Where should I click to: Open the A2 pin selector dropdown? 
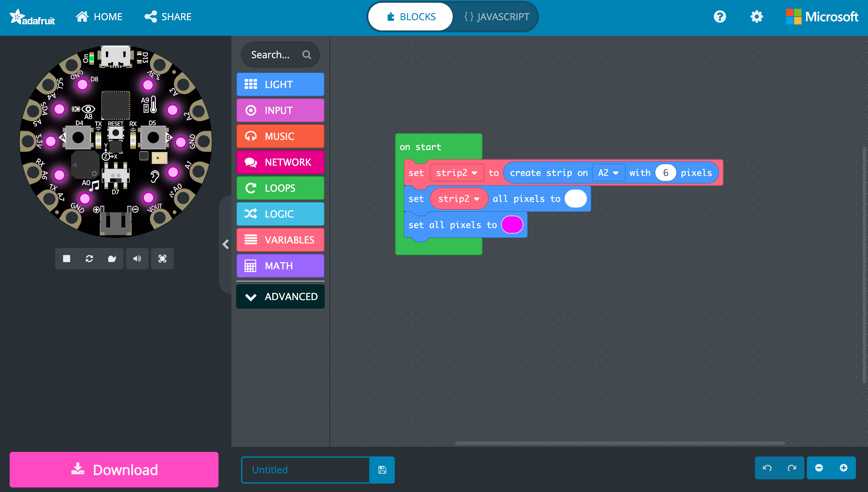coord(607,173)
